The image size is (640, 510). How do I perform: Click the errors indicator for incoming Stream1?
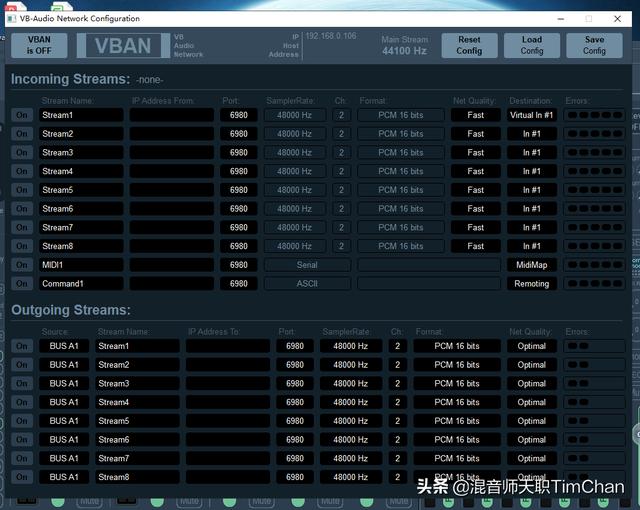coord(594,115)
